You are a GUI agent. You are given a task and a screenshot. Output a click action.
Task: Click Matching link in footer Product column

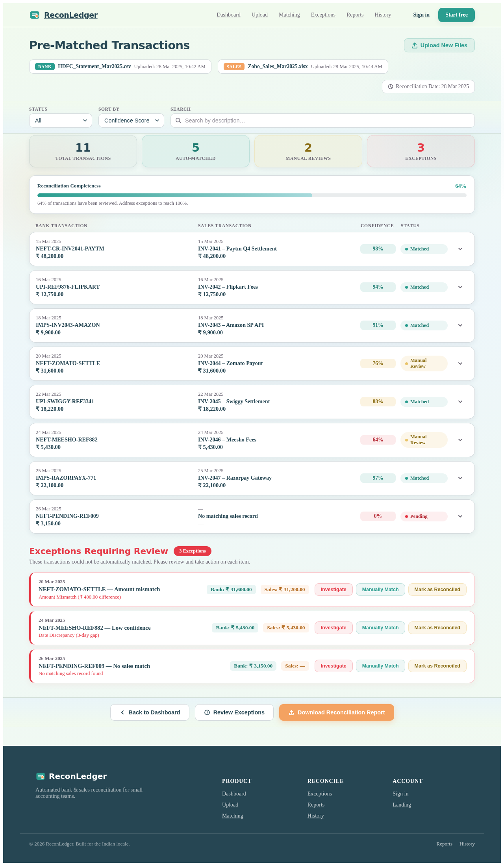[233, 816]
